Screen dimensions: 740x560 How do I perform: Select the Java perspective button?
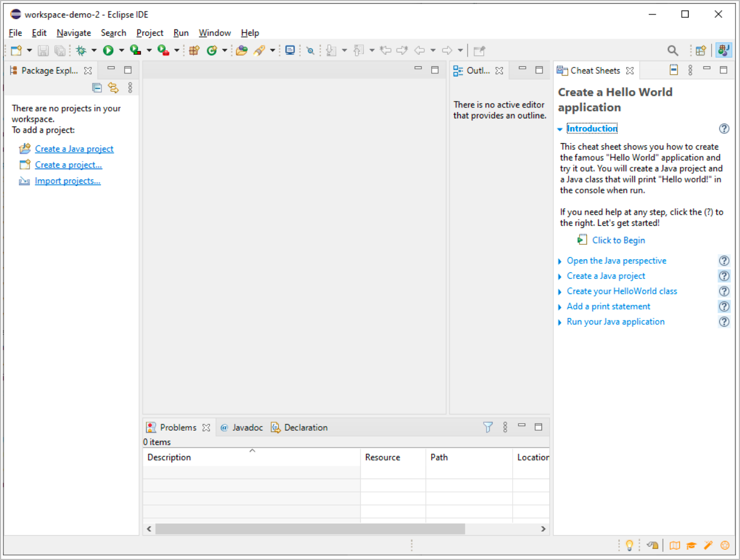723,50
